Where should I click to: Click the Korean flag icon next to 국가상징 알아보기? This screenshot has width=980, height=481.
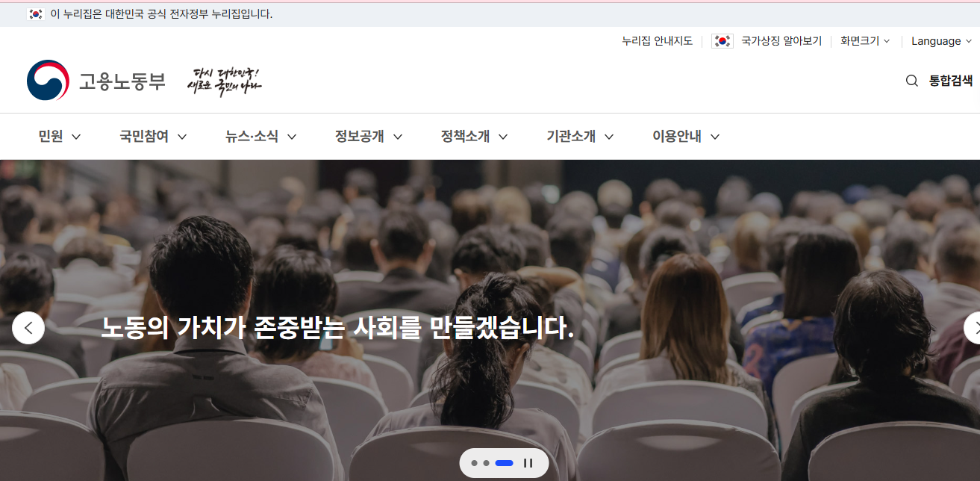[x=722, y=41]
